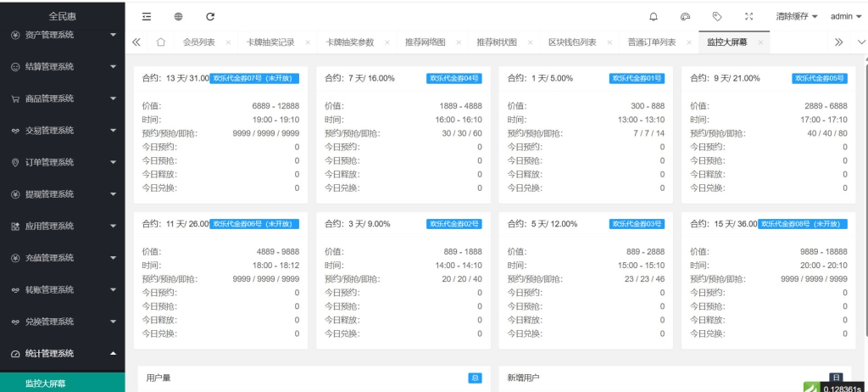Collapse the sidebar with the menu fold icon
This screenshot has width=868, height=392.
click(x=147, y=16)
